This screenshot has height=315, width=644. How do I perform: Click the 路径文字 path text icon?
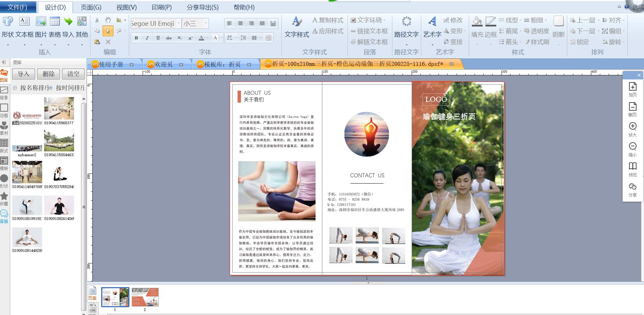point(406,21)
